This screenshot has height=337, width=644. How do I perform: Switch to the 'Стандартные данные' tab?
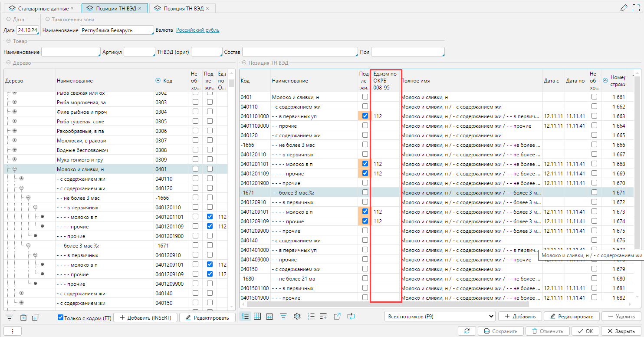pos(42,8)
